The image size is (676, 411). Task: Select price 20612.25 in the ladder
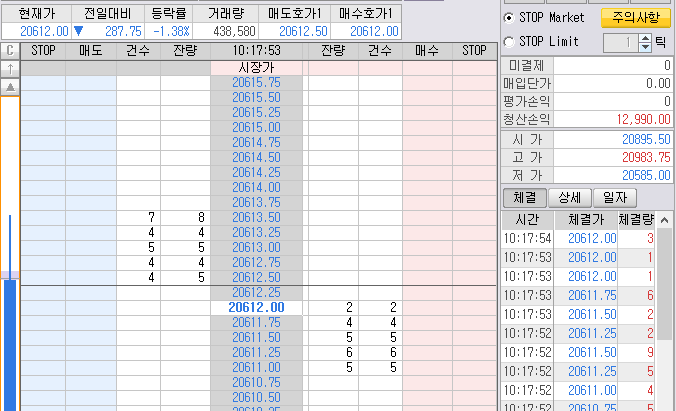tap(257, 292)
